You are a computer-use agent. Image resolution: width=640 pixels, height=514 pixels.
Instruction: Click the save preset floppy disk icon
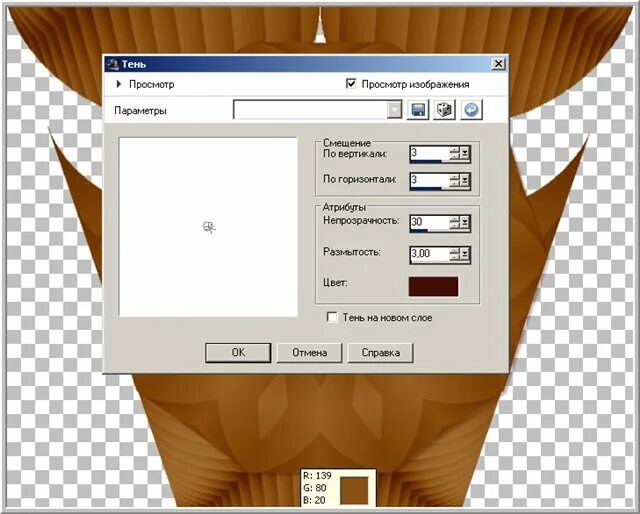click(x=418, y=110)
